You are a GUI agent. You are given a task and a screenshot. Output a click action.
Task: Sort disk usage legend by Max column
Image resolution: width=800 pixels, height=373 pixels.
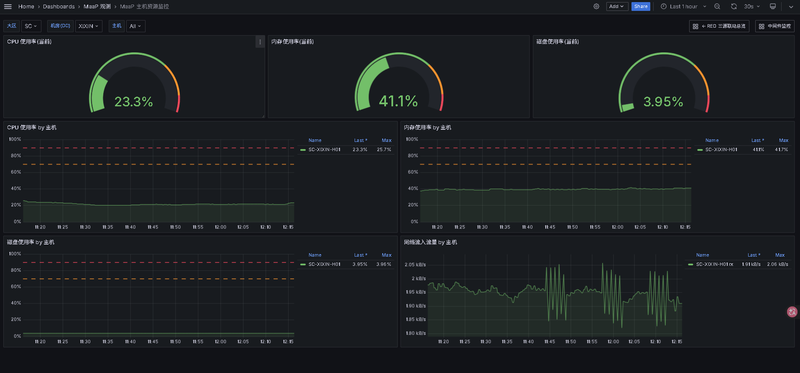386,255
